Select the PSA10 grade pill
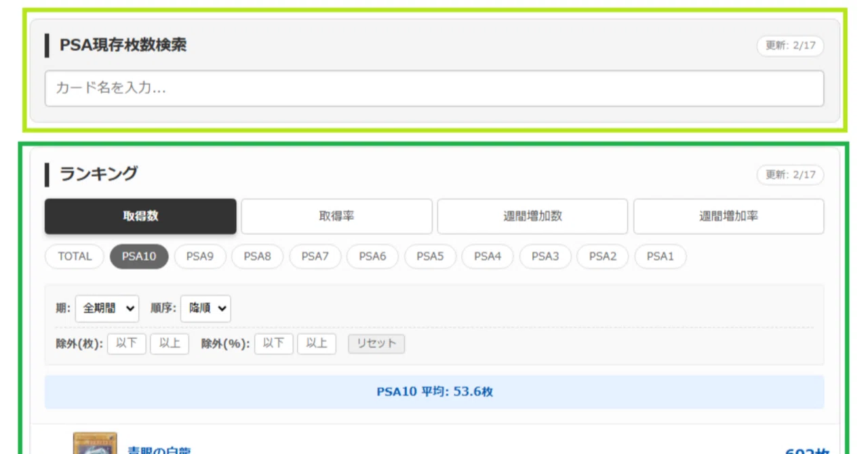Screen dimensions: 868x454 coord(139,257)
